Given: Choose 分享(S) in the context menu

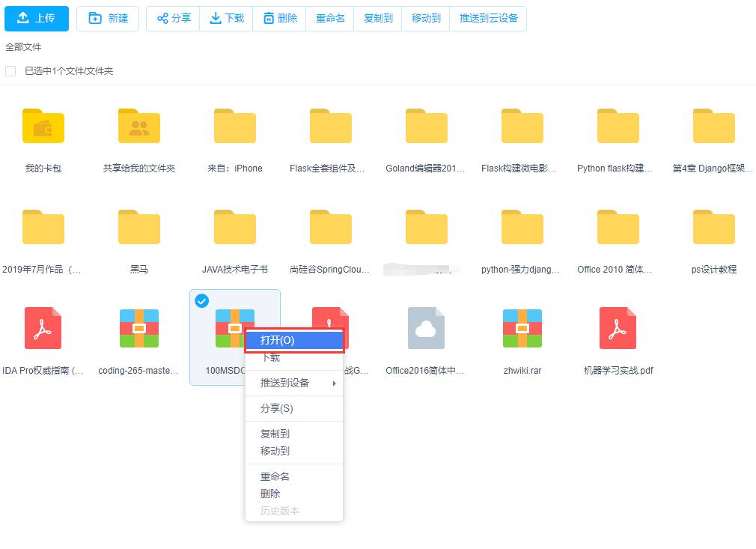Looking at the screenshot, I should [295, 409].
